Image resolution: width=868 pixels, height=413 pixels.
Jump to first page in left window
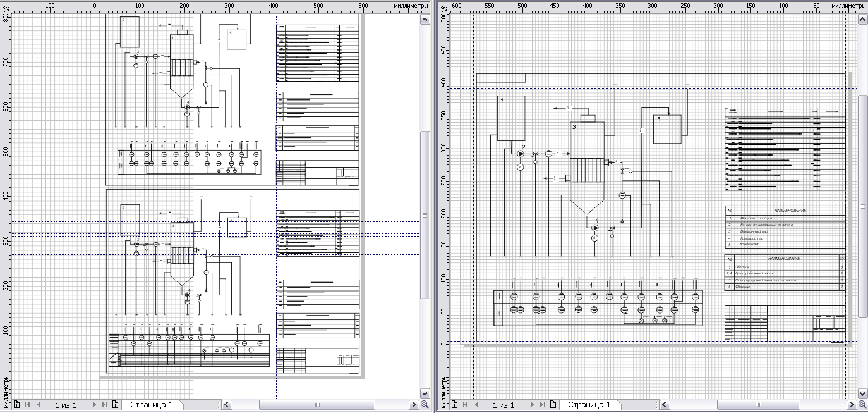[x=27, y=405]
